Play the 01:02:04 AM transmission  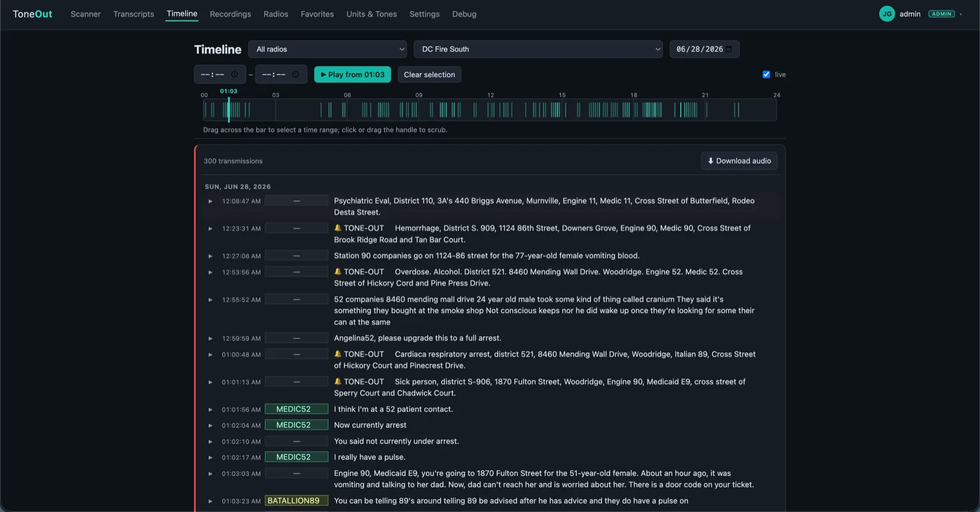[210, 426]
